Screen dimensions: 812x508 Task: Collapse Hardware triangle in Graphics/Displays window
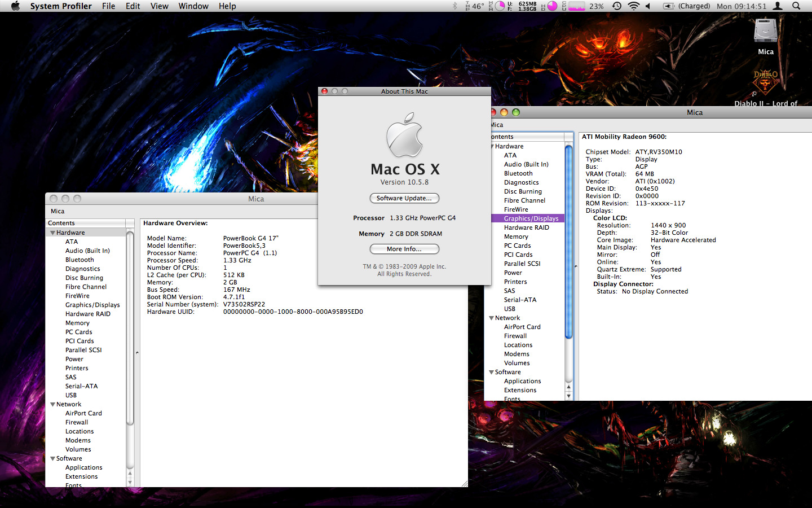click(492, 146)
